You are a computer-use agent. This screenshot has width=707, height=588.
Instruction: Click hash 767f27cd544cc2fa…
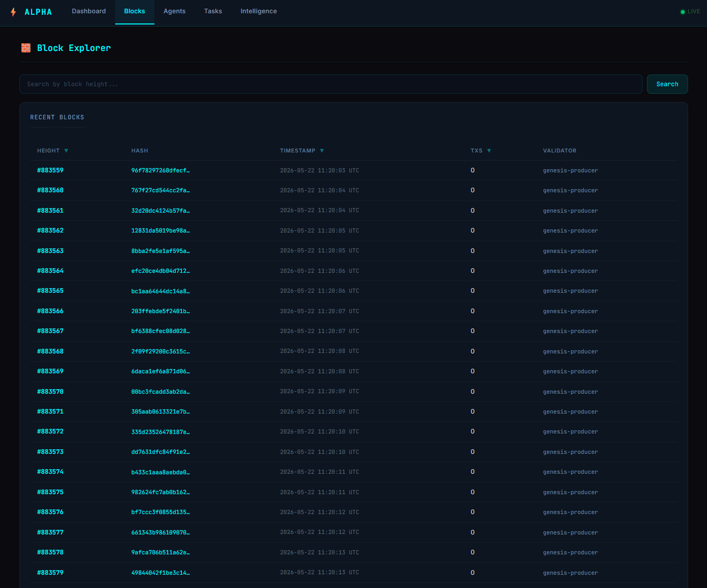click(x=161, y=190)
